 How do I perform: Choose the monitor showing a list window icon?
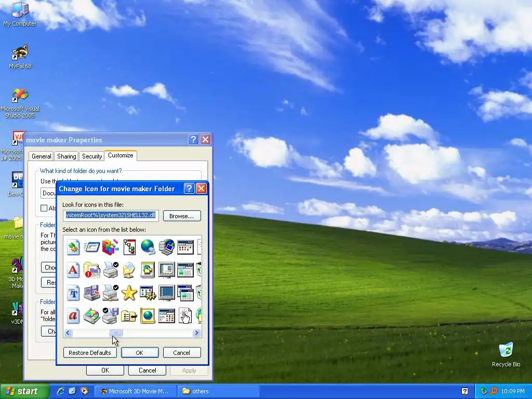[x=167, y=270]
